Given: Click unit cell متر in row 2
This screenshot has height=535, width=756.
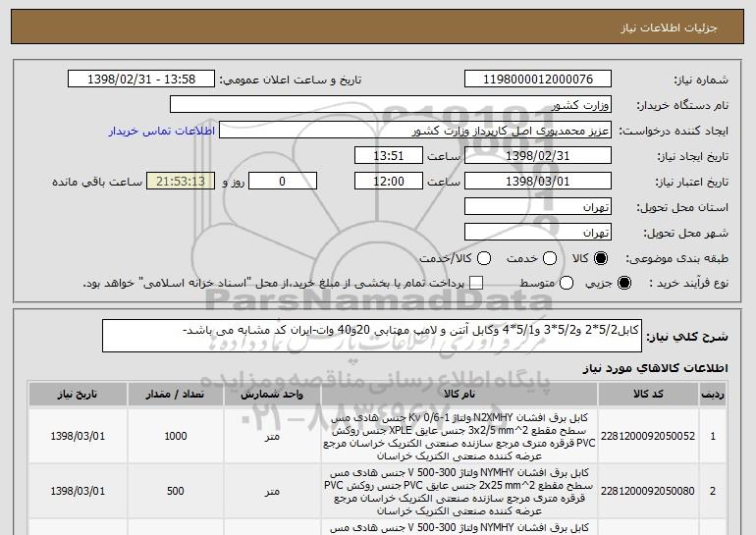Looking at the screenshot, I should pyautogui.click(x=272, y=491).
